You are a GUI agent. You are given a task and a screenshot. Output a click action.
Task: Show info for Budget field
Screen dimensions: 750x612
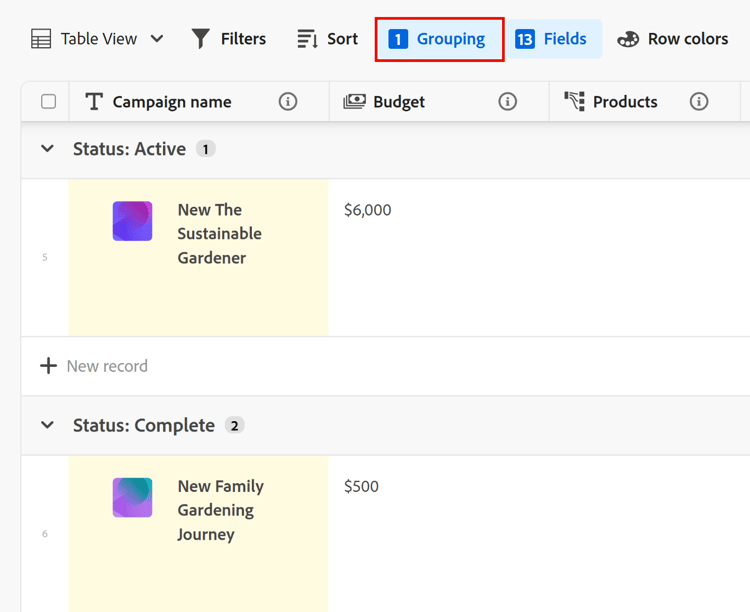(508, 101)
